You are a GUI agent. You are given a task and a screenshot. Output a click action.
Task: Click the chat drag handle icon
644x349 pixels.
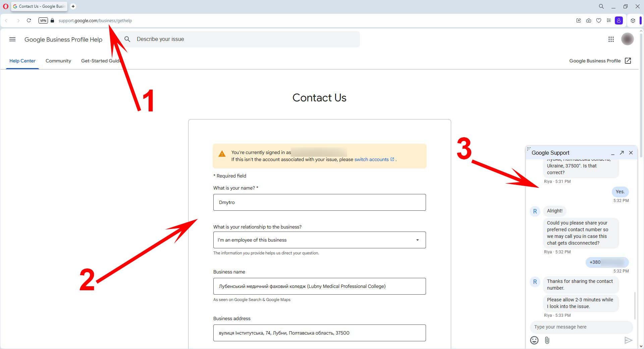(529, 148)
